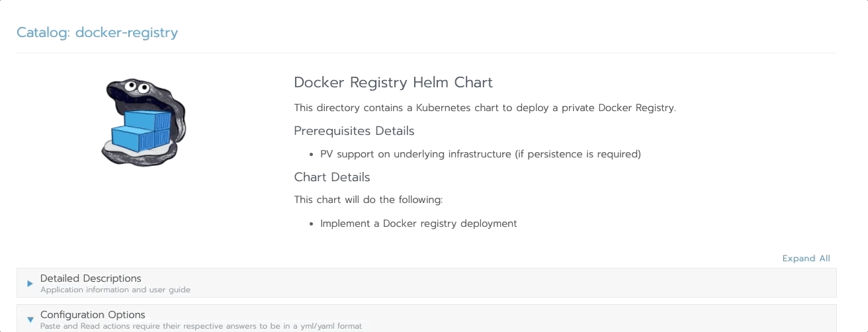This screenshot has height=332, width=868.
Task: Click the Docker Registry oyster logo image
Action: pos(144,122)
